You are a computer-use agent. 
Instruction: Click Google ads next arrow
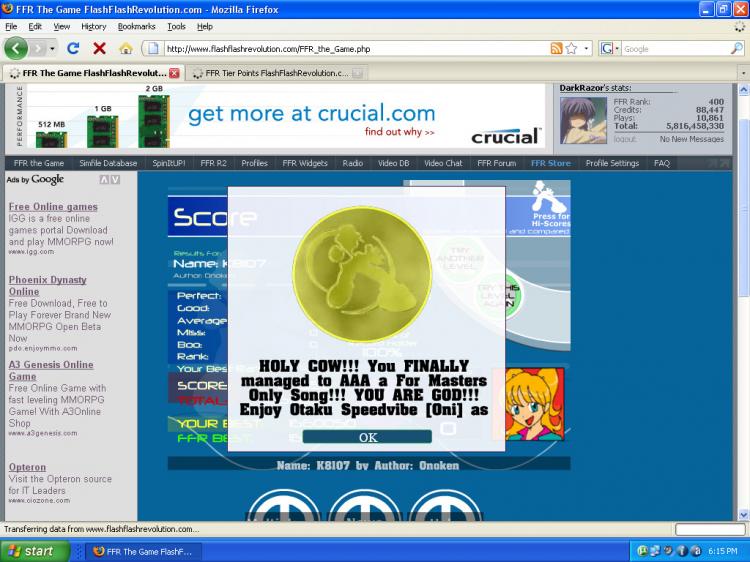(115, 180)
